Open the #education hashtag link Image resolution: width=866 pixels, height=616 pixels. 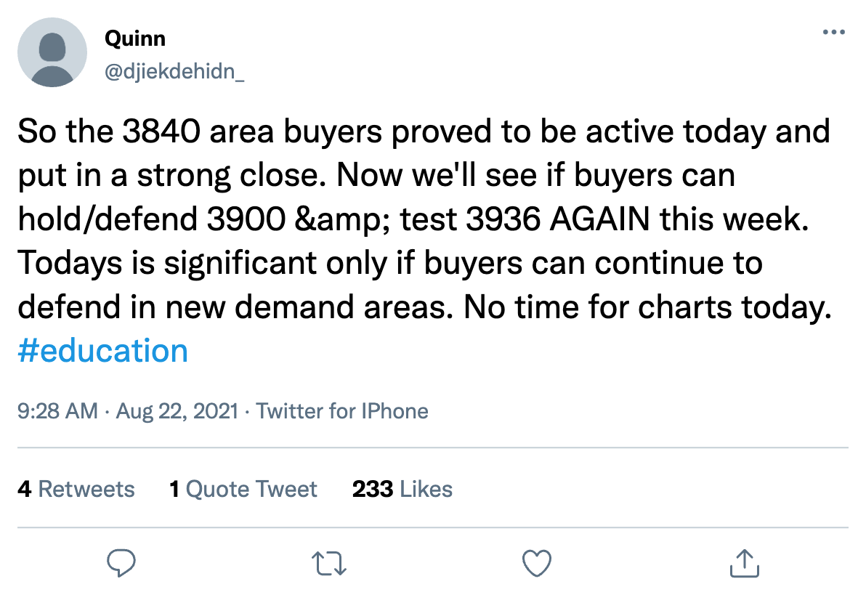pyautogui.click(x=103, y=351)
